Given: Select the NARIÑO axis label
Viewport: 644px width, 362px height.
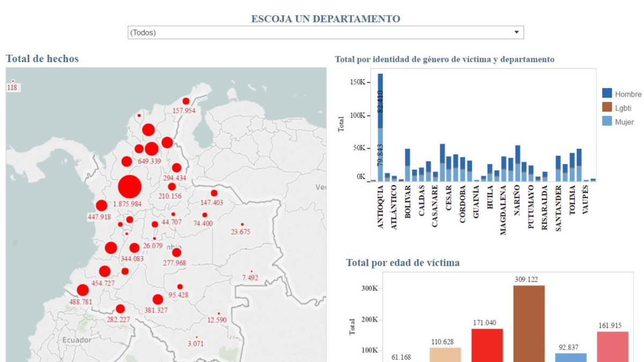Looking at the screenshot, I should point(517,201).
